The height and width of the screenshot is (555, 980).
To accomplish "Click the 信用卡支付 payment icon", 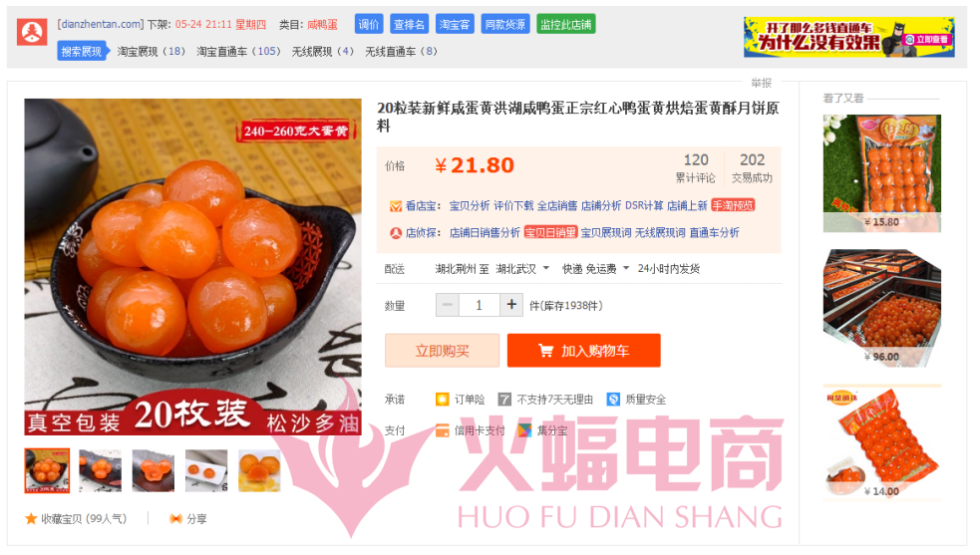I will (x=442, y=430).
